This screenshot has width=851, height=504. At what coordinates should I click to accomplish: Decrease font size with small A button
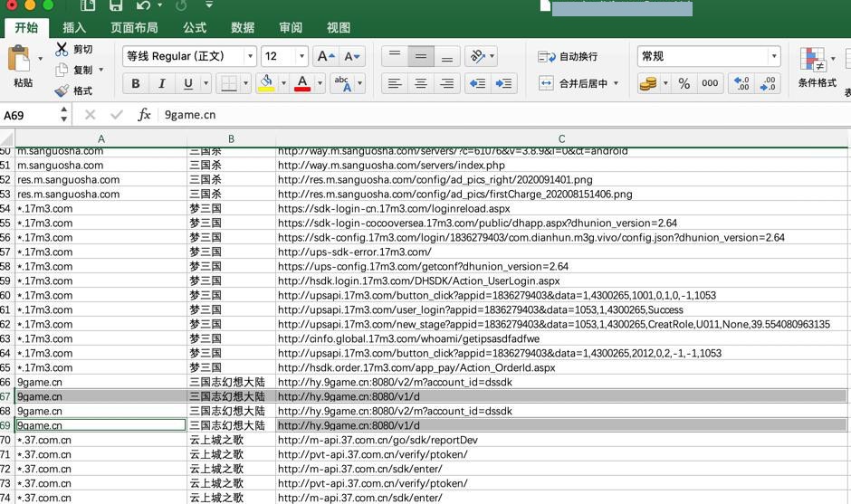pyautogui.click(x=351, y=56)
